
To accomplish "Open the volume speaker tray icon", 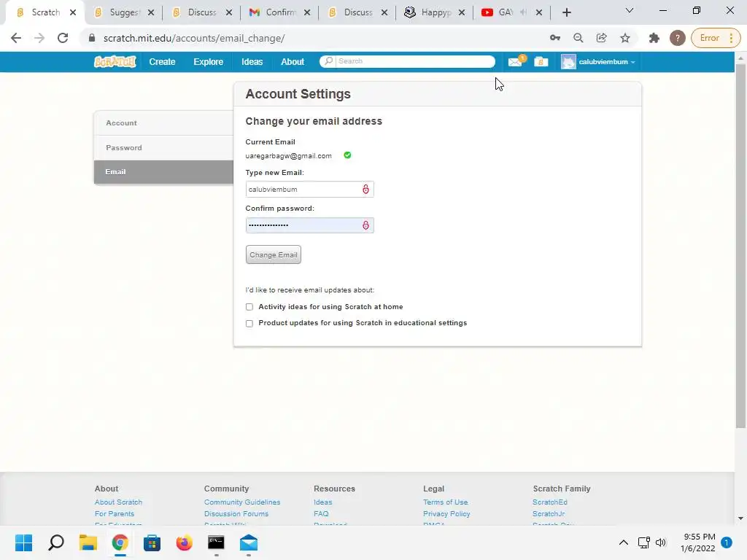I will click(x=661, y=542).
